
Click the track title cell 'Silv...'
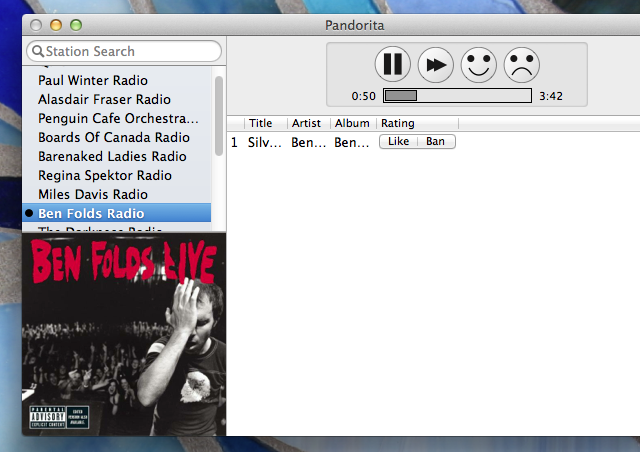click(264, 142)
